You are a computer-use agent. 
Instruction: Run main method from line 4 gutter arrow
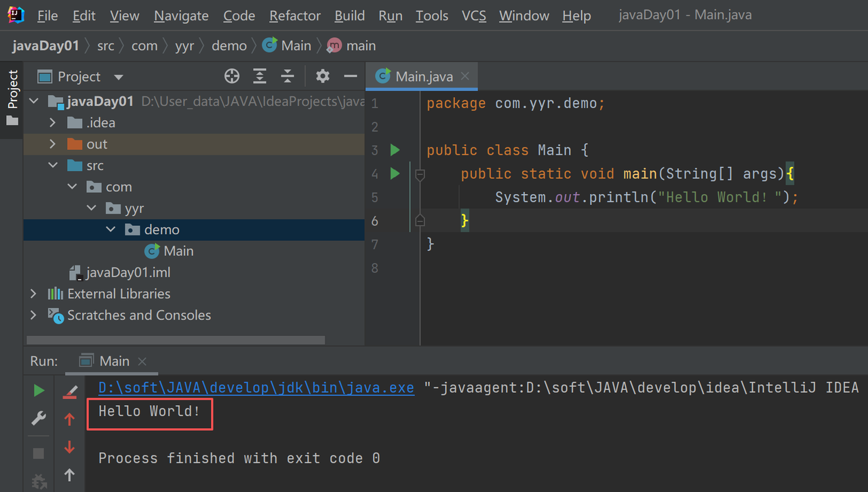pyautogui.click(x=395, y=174)
